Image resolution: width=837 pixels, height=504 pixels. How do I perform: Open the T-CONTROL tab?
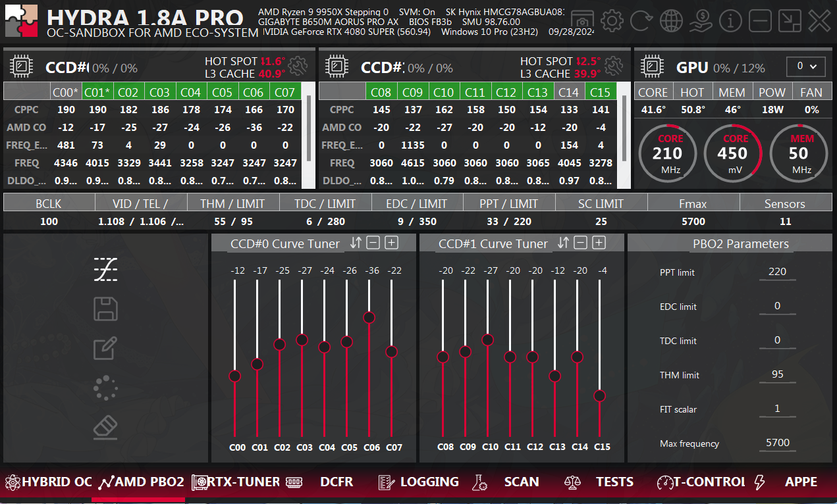coord(701,482)
